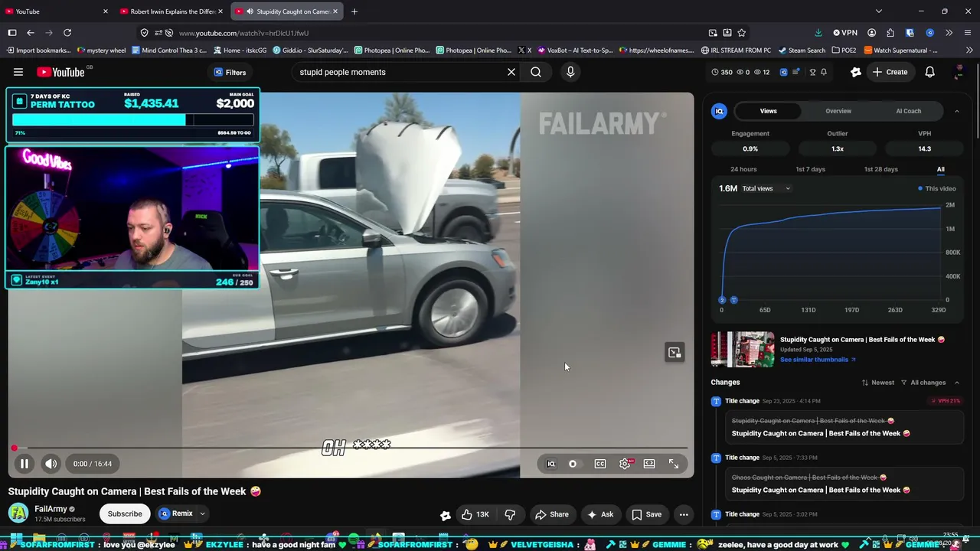
Task: Open more actions ellipsis menu
Action: coord(684,514)
